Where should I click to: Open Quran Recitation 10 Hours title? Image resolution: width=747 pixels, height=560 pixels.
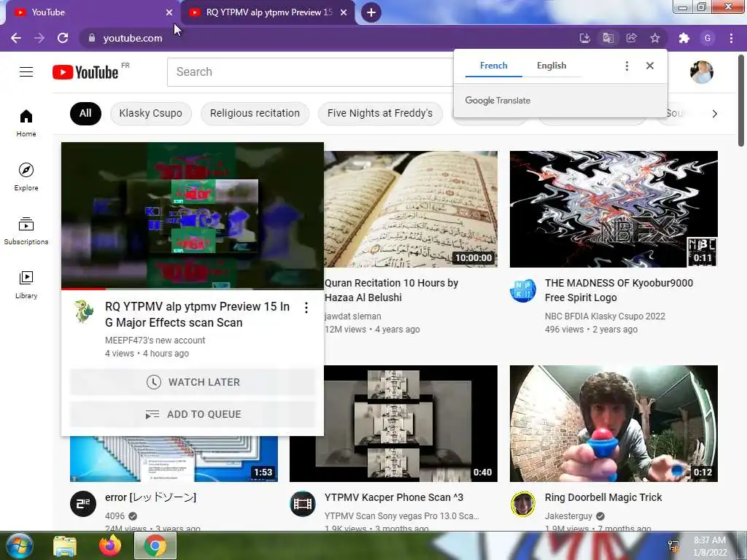(391, 290)
